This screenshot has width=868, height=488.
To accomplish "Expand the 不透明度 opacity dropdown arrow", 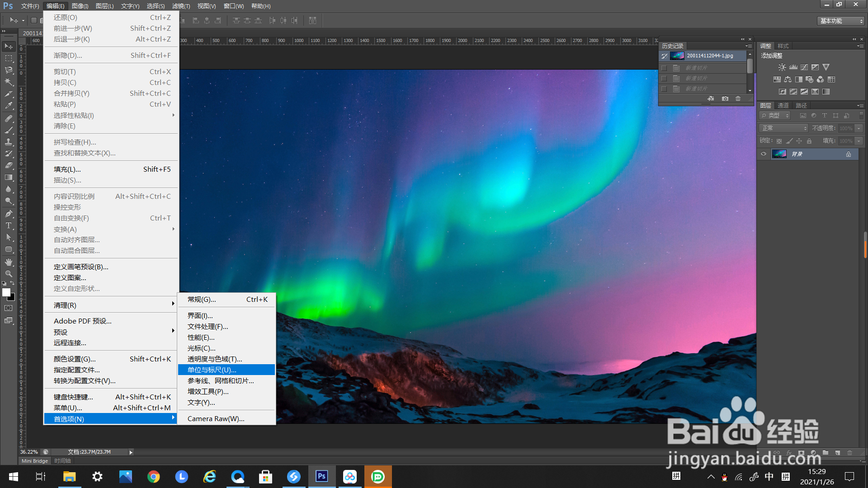I will [859, 128].
